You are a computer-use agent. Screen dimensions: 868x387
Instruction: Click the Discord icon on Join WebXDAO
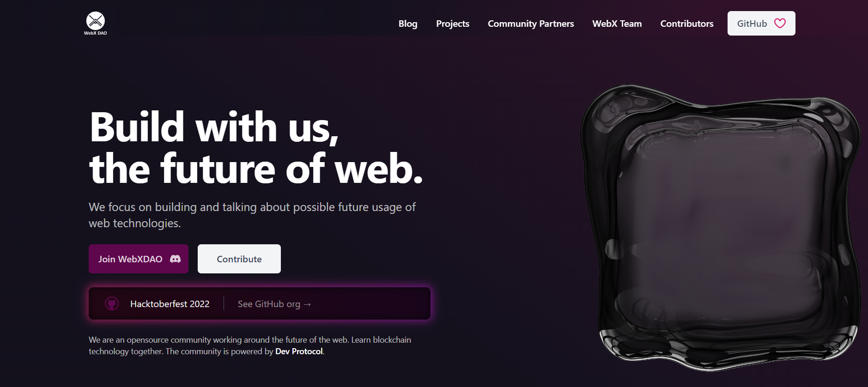[x=175, y=259]
